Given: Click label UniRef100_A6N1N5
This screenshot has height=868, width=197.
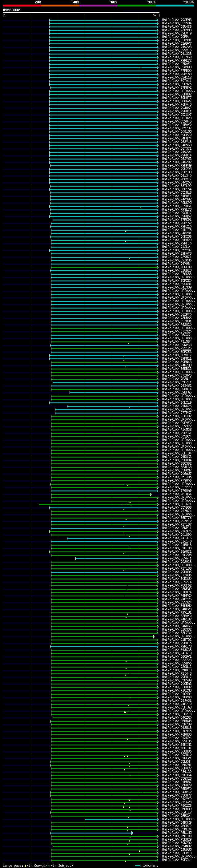Looking at the screenshot, I should [x=176, y=833].
